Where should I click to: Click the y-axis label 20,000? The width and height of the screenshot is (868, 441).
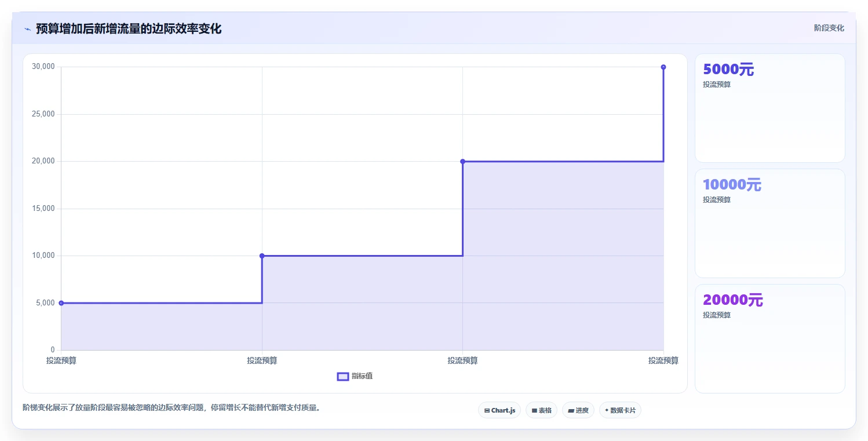tap(43, 161)
